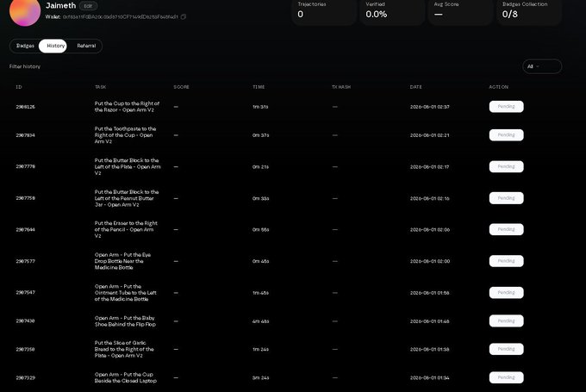Select task 'Slice of Garlic Bread Right of the Plate'

pos(124,349)
